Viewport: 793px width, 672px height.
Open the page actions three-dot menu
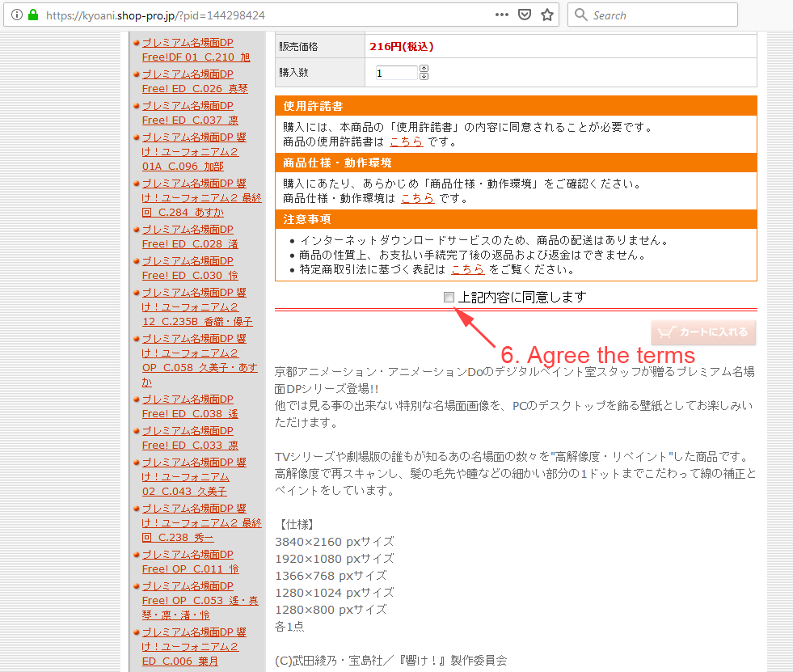click(501, 15)
